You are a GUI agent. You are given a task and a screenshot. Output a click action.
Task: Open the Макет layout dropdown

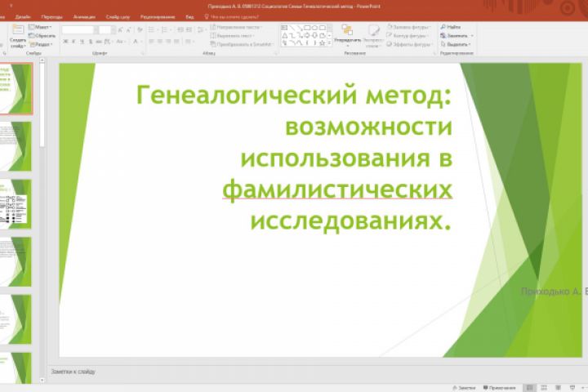pos(40,27)
